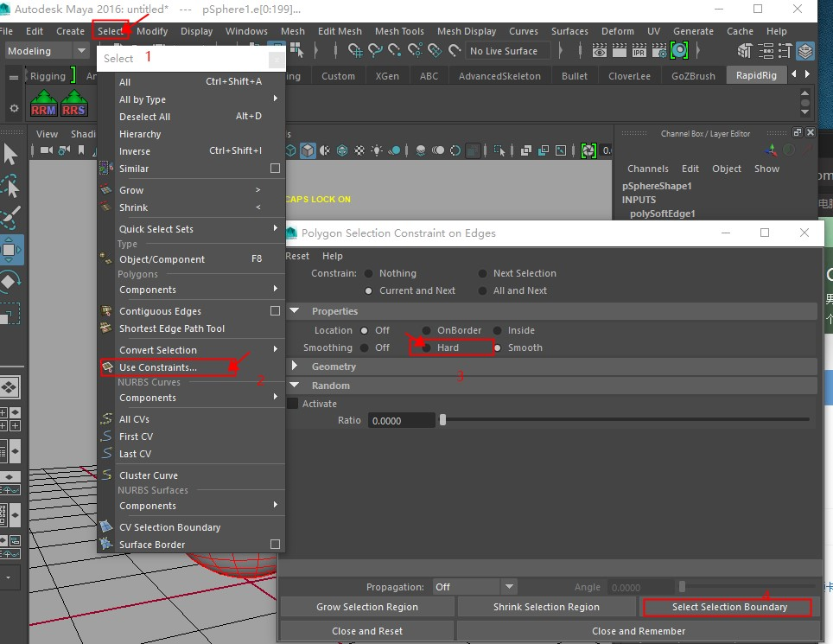Set Location to OnBorder
The image size is (833, 644).
point(426,330)
